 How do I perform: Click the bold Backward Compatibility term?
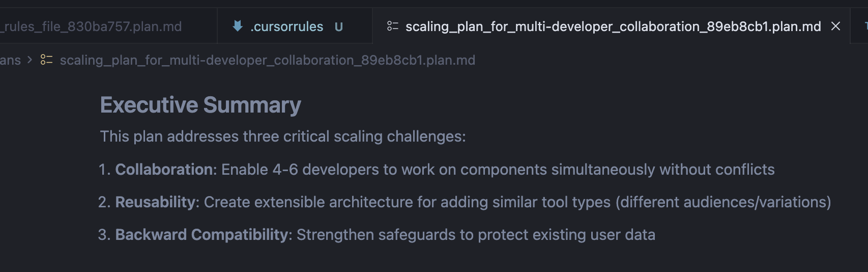point(202,235)
